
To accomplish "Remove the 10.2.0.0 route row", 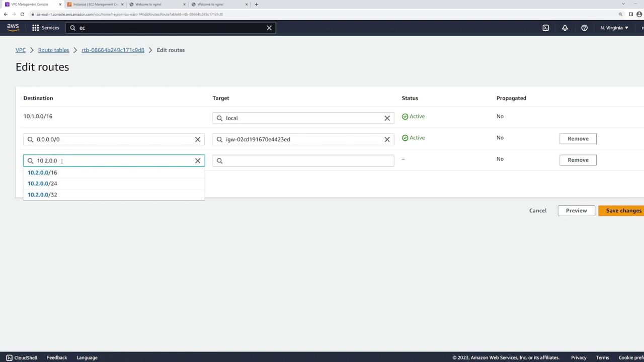I will point(578,160).
